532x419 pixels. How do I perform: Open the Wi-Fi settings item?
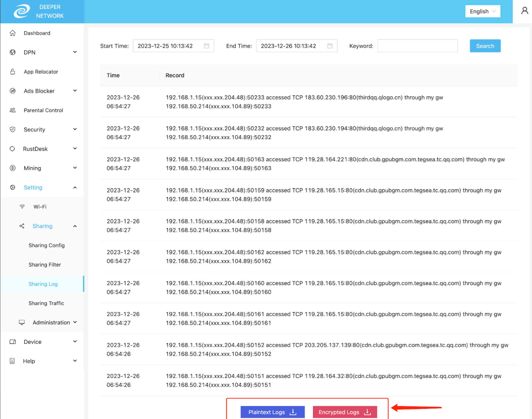tap(40, 207)
